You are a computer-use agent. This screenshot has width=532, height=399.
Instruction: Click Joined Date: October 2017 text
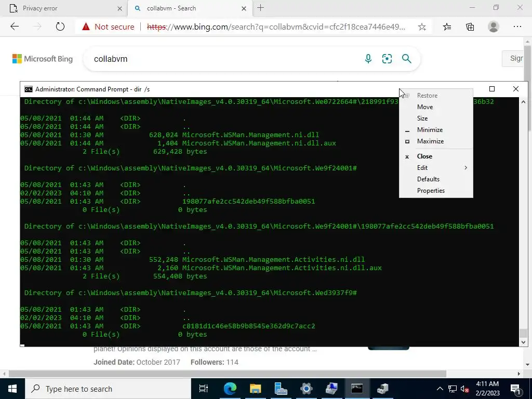(137, 362)
